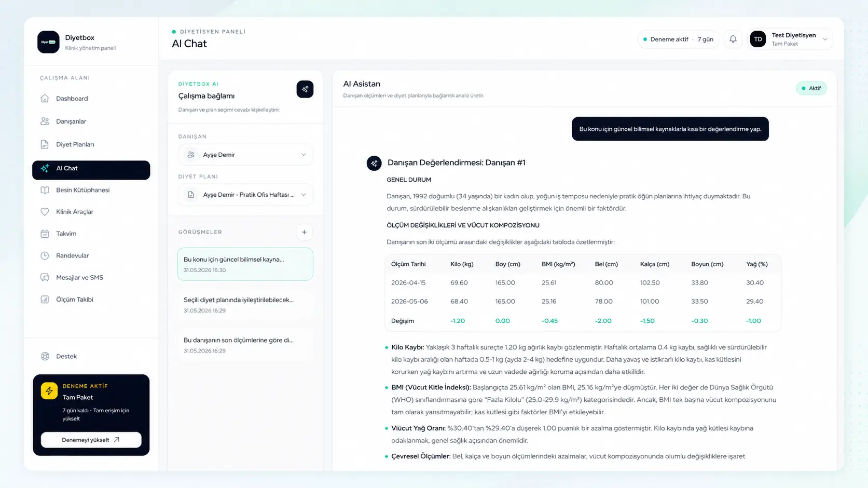Click the Danışanlar people icon
The width and height of the screenshot is (868, 488).
[x=45, y=121]
